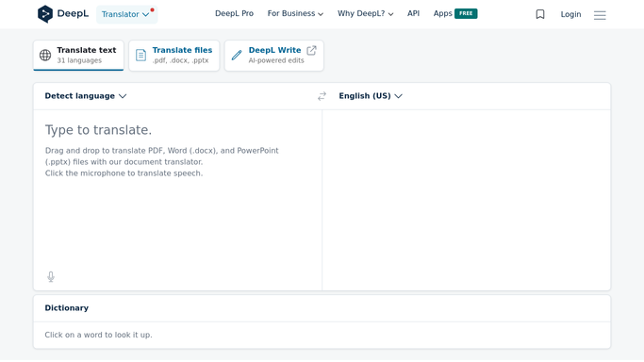The image size is (644, 362).
Task: Swap source and target languages
Action: [322, 96]
